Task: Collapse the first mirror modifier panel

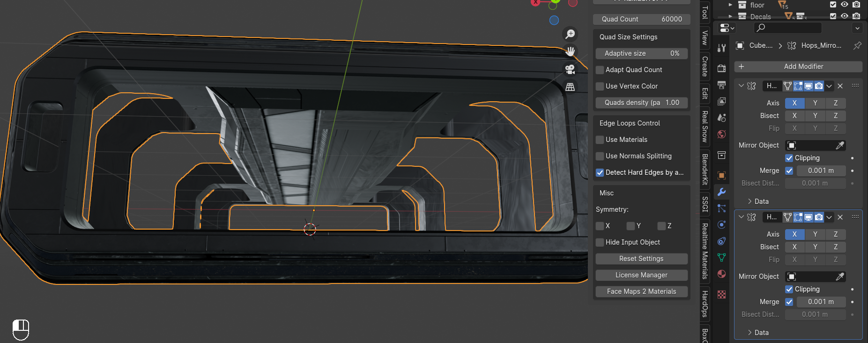Action: click(x=741, y=86)
